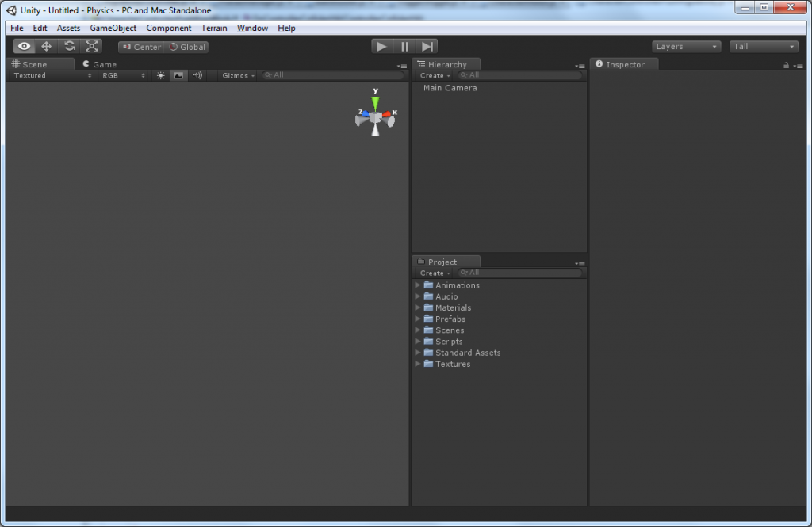
Task: Open the Textured draw mode dropdown
Action: pos(52,75)
